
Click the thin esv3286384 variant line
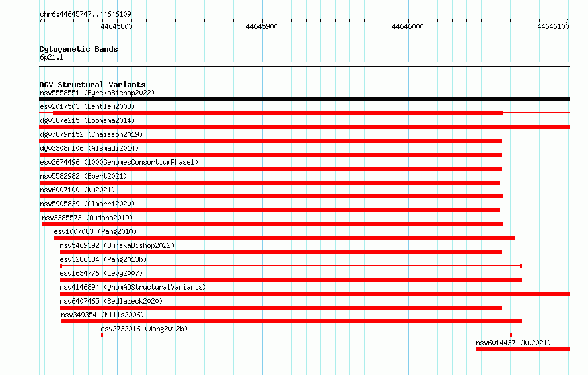(291, 266)
